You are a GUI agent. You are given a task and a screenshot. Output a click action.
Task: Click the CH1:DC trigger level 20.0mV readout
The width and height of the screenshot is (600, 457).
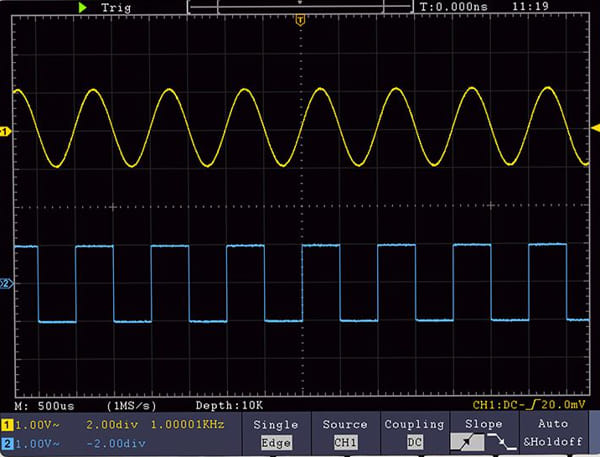[529, 405]
